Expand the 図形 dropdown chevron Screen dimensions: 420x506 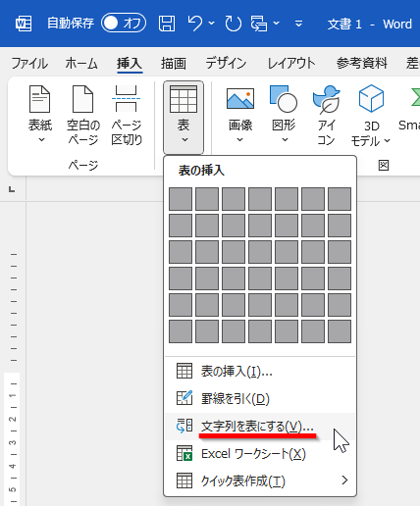pos(285,139)
